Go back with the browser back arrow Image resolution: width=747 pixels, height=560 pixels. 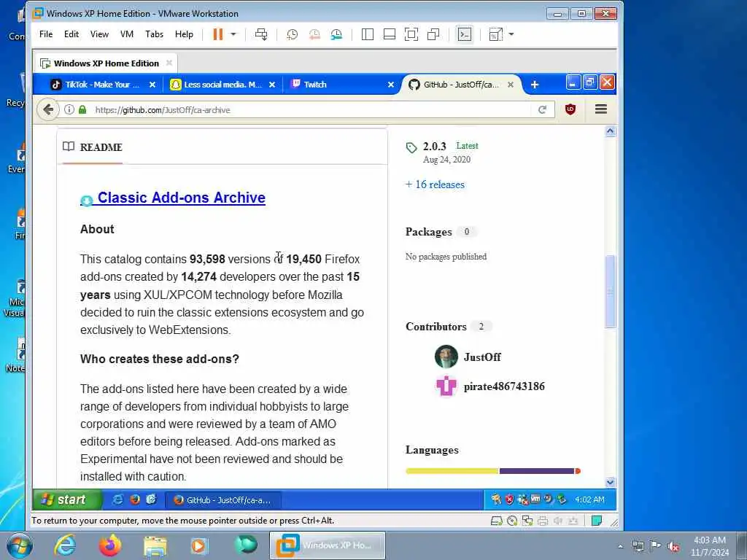[47, 110]
